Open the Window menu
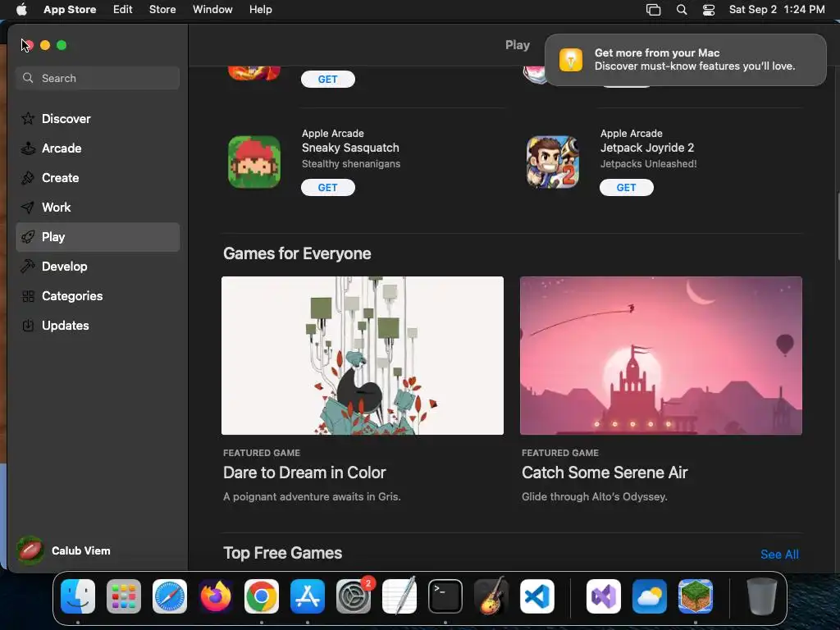 212,10
